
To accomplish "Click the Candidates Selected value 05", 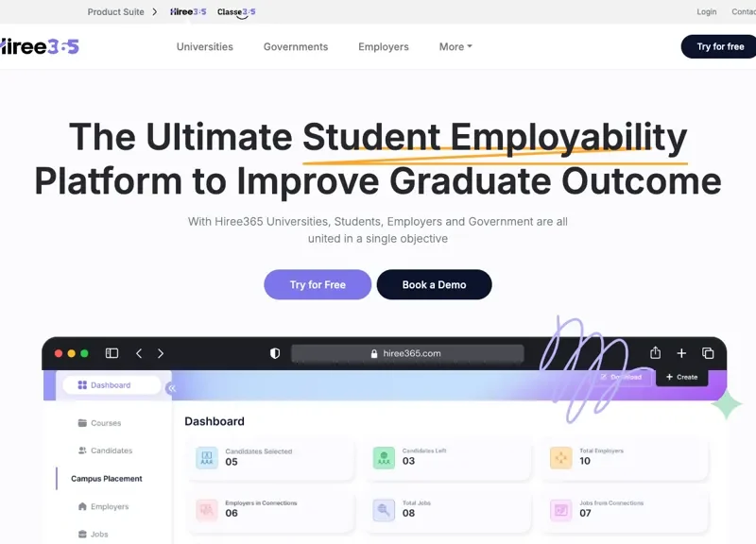I will 232,462.
